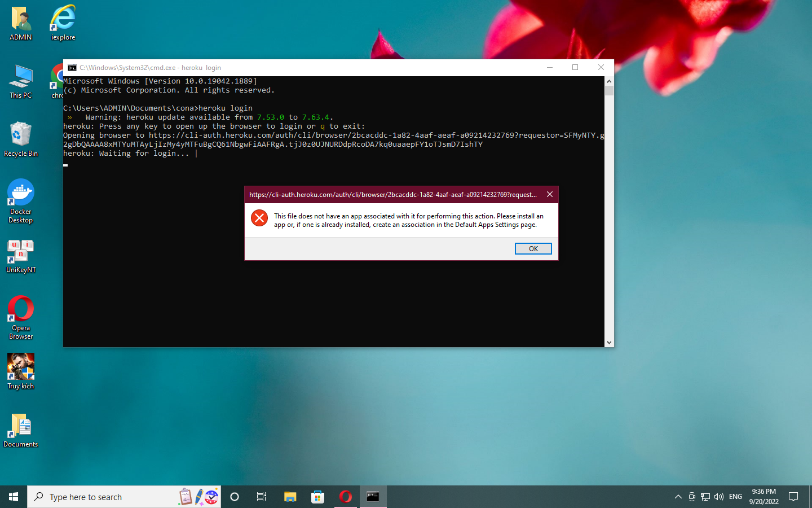This screenshot has width=812, height=508.
Task: Click the red error icon in dialog
Action: 259,218
